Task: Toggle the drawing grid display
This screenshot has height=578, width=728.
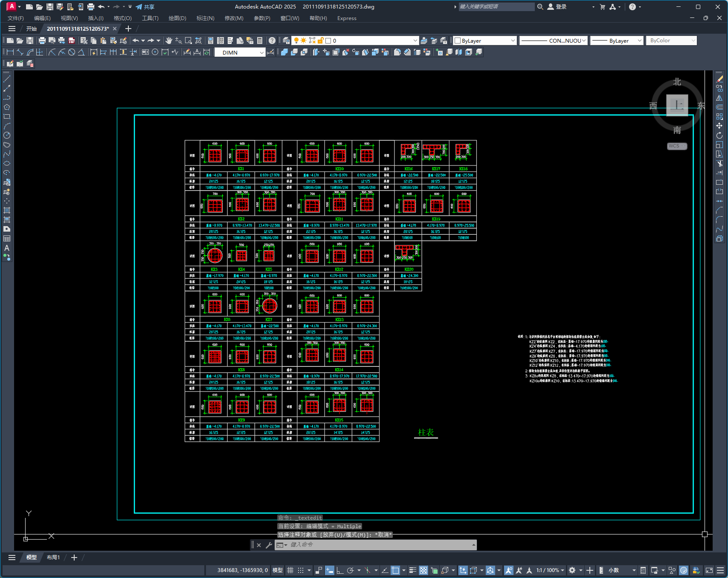Action: (290, 570)
